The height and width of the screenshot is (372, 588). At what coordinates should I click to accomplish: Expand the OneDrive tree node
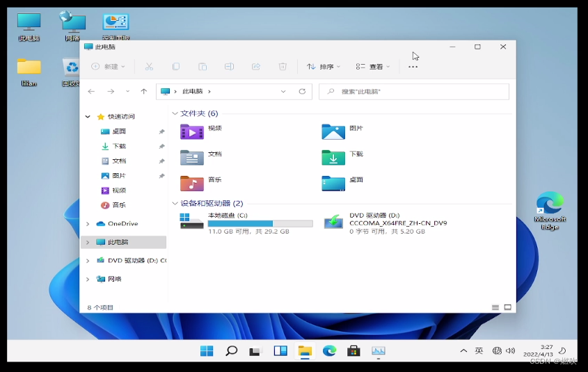(x=88, y=224)
